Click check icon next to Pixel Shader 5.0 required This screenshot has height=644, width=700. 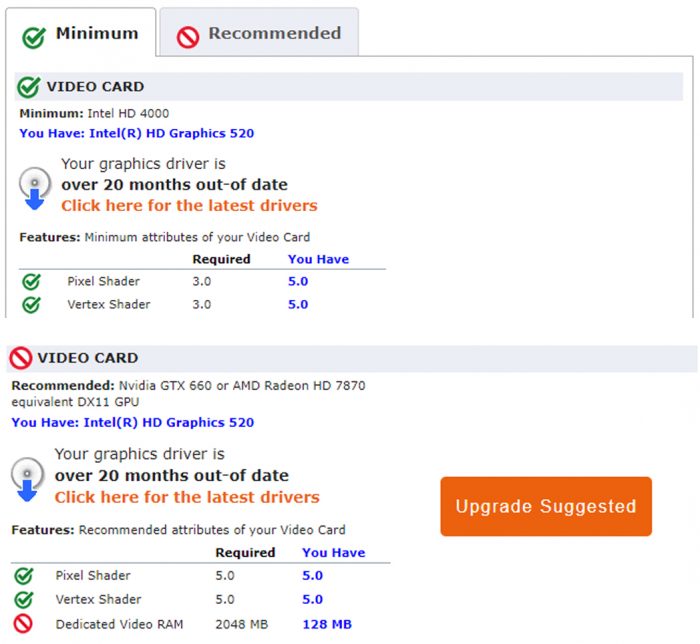(x=24, y=576)
